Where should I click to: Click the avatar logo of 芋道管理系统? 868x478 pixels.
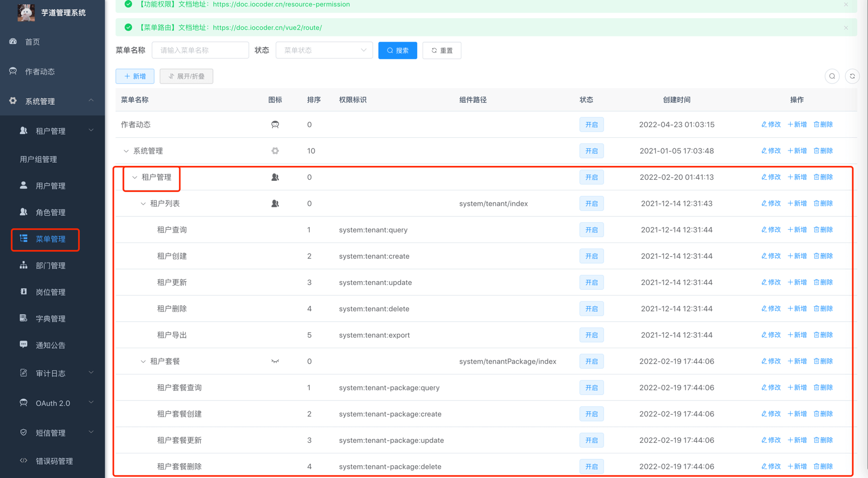point(26,12)
